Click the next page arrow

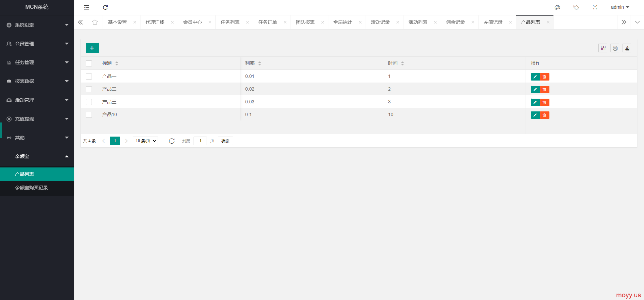pyautogui.click(x=126, y=141)
